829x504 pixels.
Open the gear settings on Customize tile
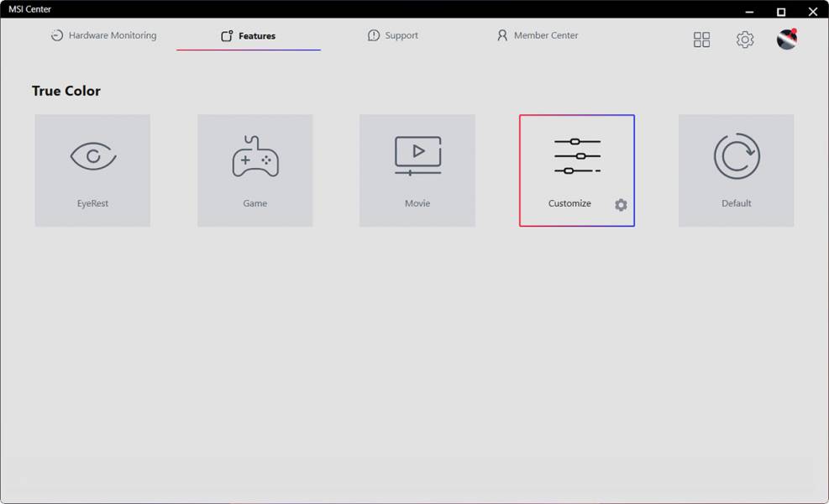point(621,205)
